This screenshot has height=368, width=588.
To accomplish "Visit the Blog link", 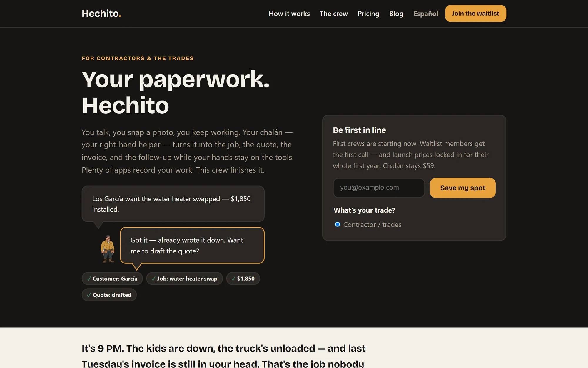I will (x=396, y=14).
